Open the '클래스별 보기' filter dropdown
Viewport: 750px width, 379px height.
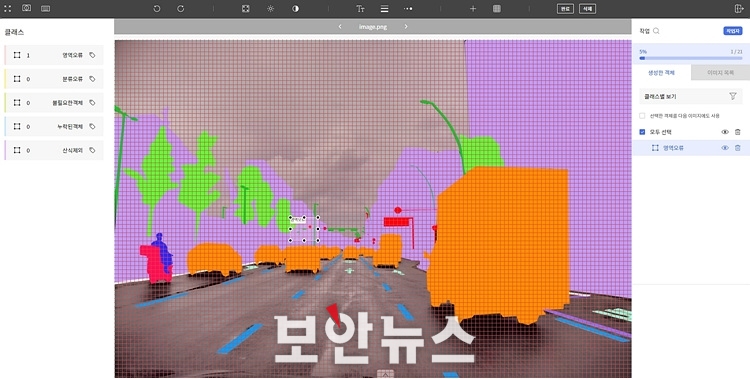coord(691,97)
